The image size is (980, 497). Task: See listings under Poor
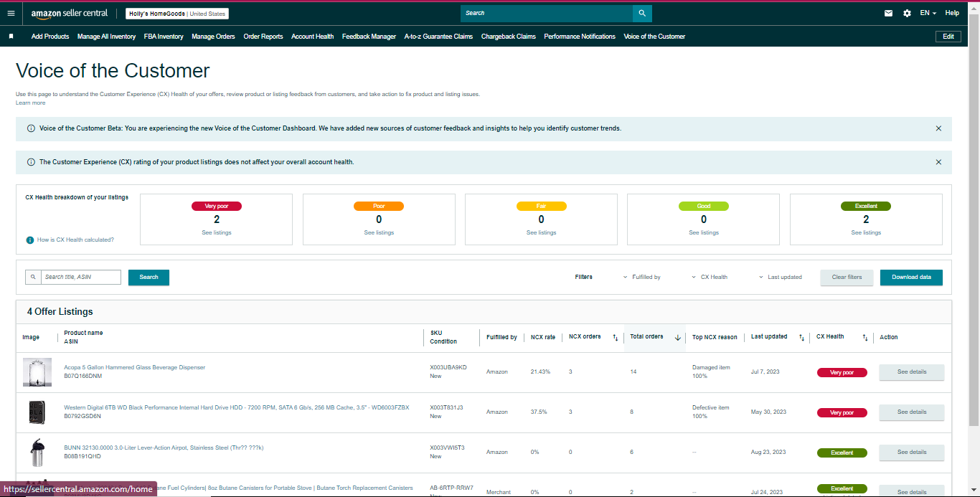click(379, 232)
